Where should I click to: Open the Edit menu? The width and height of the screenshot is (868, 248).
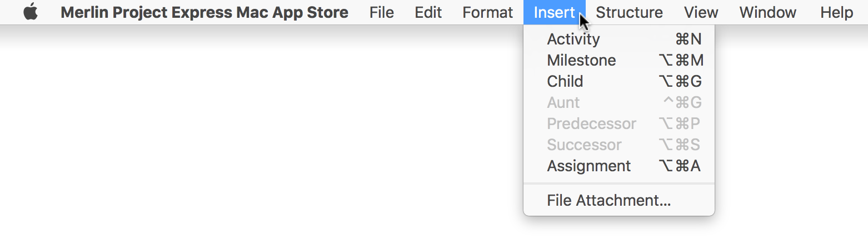point(428,12)
